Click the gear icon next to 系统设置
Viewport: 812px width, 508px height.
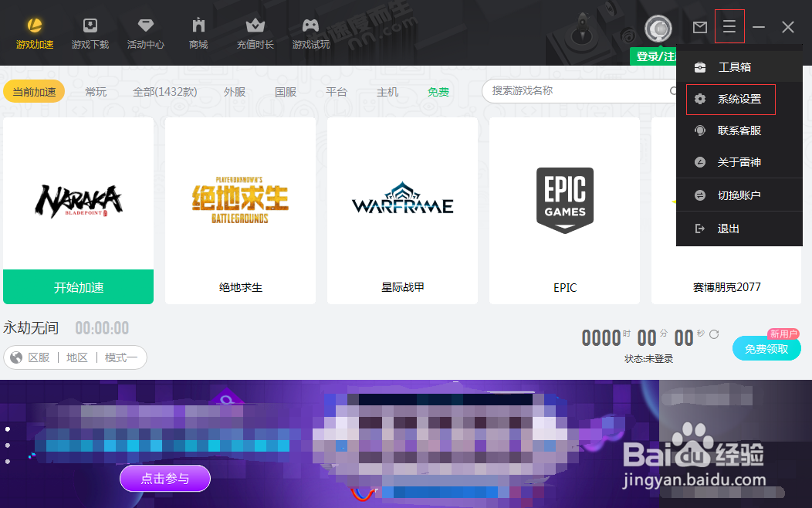tap(700, 99)
